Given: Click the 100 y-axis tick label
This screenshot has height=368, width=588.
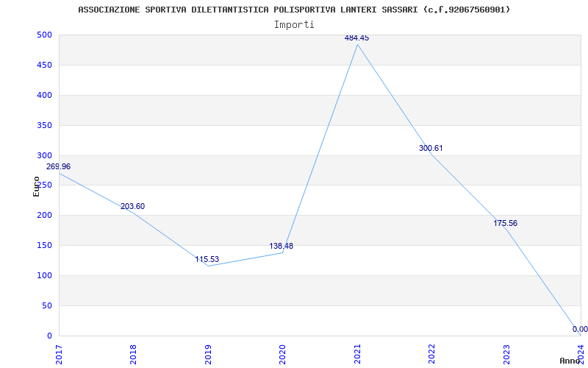Looking at the screenshot, I should click(44, 275).
